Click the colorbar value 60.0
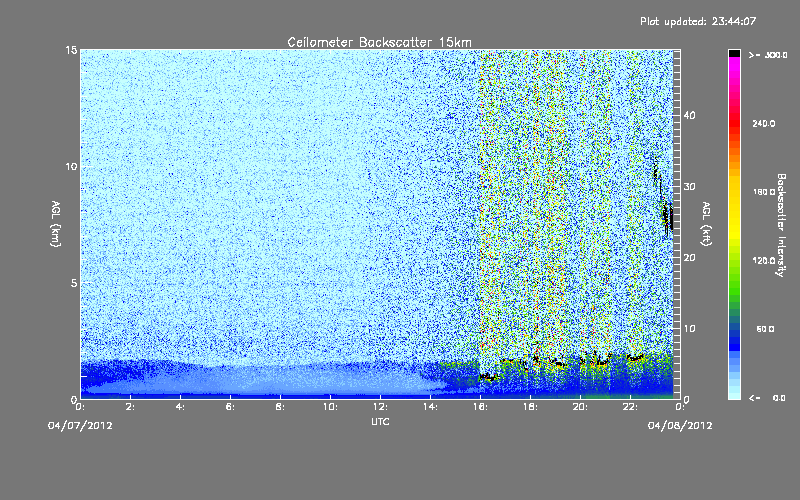 pyautogui.click(x=765, y=329)
